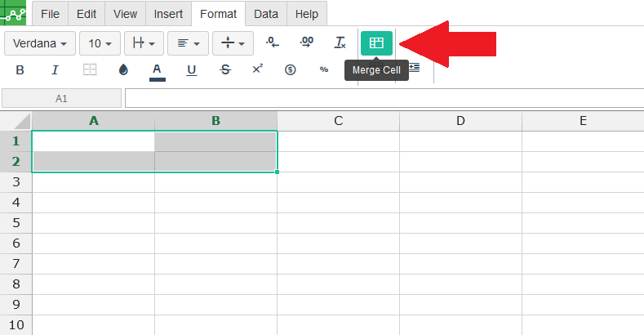The width and height of the screenshot is (644, 335).
Task: Apply strikethrough to text
Action: pyautogui.click(x=224, y=70)
